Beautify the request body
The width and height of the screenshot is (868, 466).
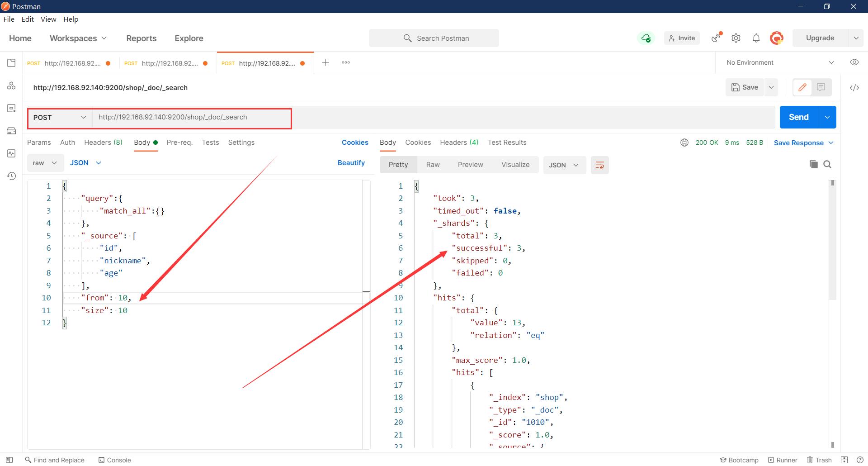351,163
